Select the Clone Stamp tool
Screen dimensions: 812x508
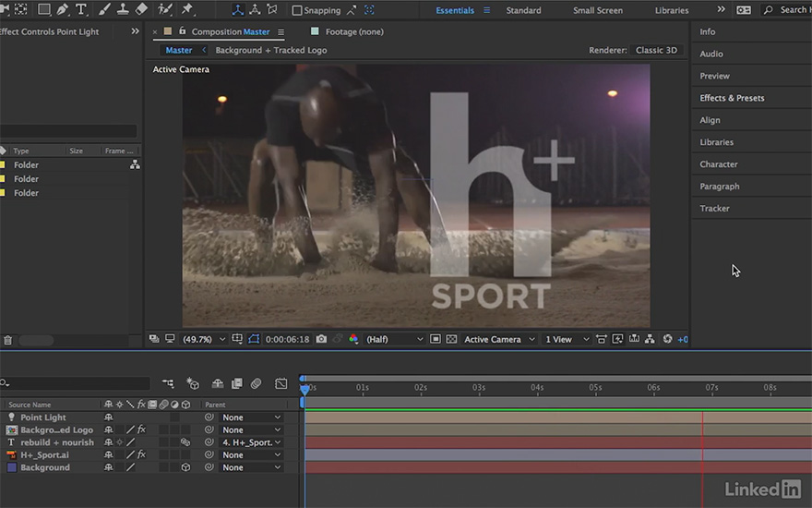[x=123, y=9]
